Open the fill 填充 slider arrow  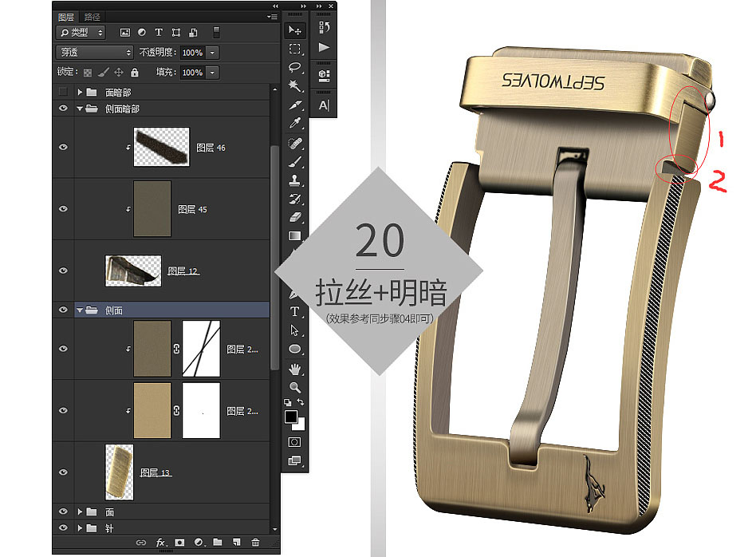(212, 73)
